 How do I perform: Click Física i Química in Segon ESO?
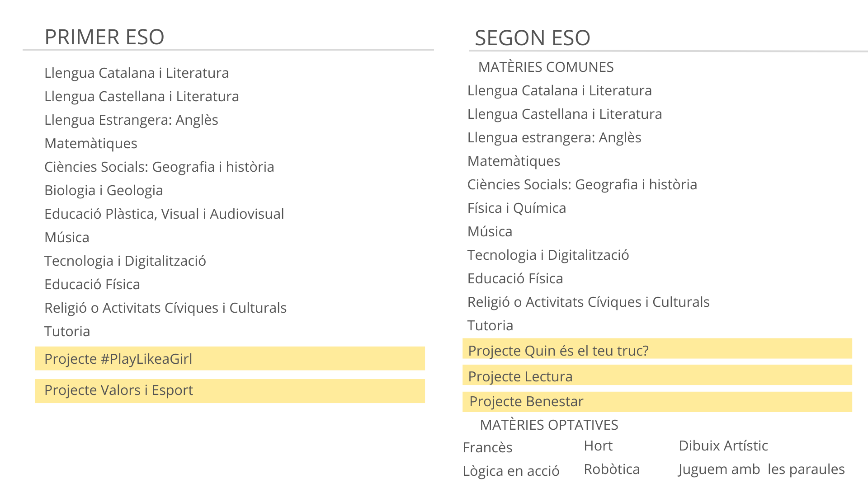516,208
